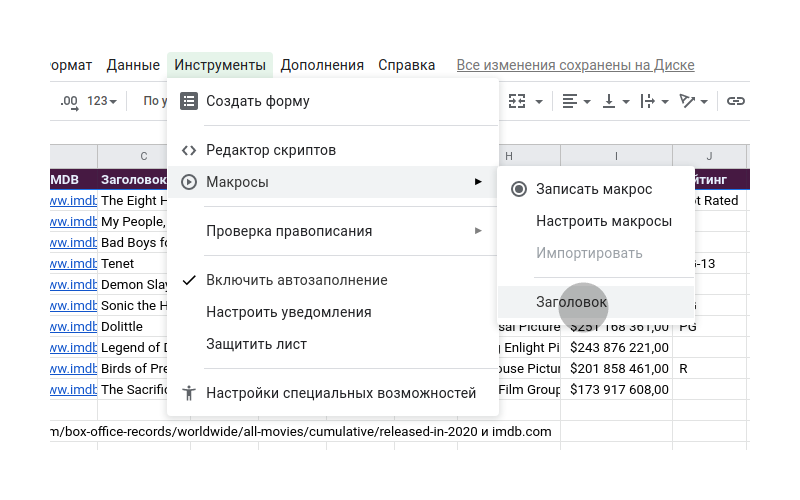Viewport: 800px width, 500px height.
Task: Open the Дополнения menu
Action: tap(322, 65)
